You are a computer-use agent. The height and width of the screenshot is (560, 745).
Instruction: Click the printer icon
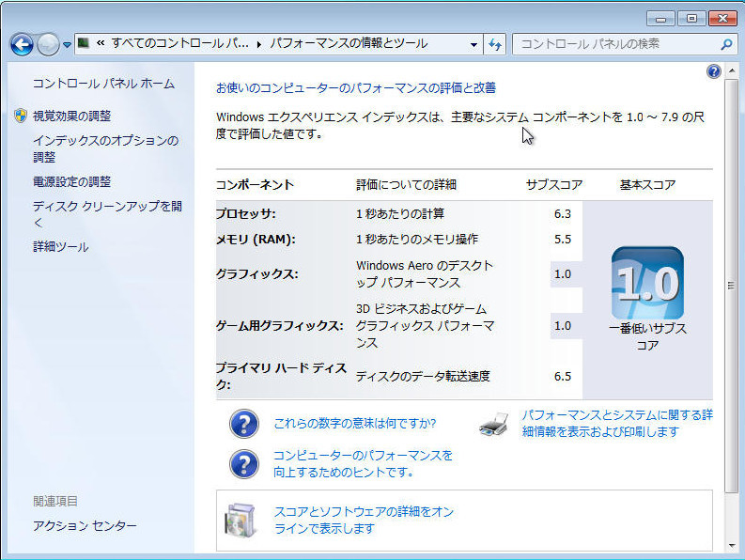[494, 424]
